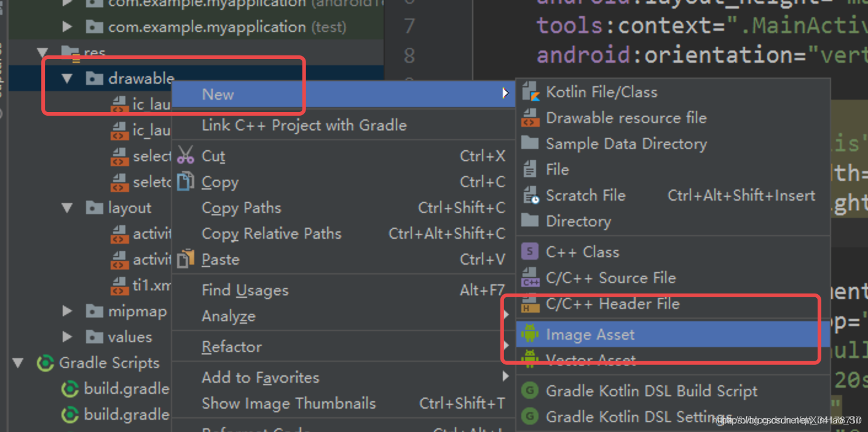The image size is (868, 432).
Task: Select Image Asset from New submenu
Action: [x=673, y=334]
